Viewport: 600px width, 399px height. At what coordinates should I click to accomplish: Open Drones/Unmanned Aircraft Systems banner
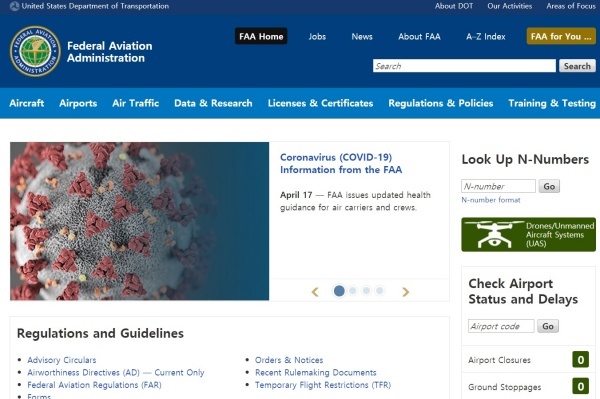pyautogui.click(x=528, y=235)
